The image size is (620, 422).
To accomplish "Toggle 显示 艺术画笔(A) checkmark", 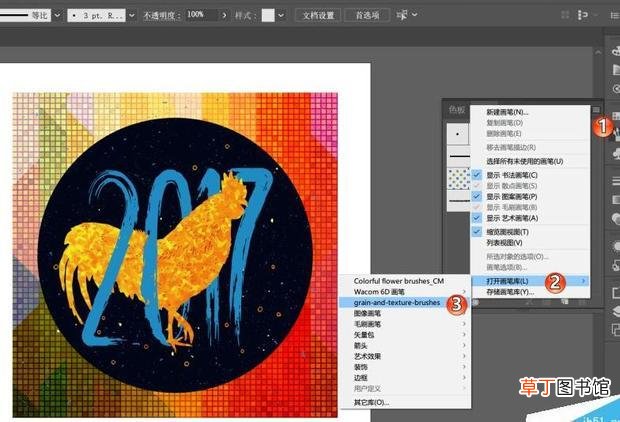I will pyautogui.click(x=477, y=218).
